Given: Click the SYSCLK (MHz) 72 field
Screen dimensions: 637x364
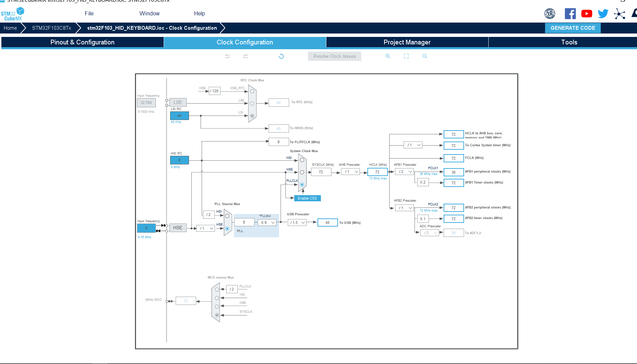Looking at the screenshot, I should (321, 172).
